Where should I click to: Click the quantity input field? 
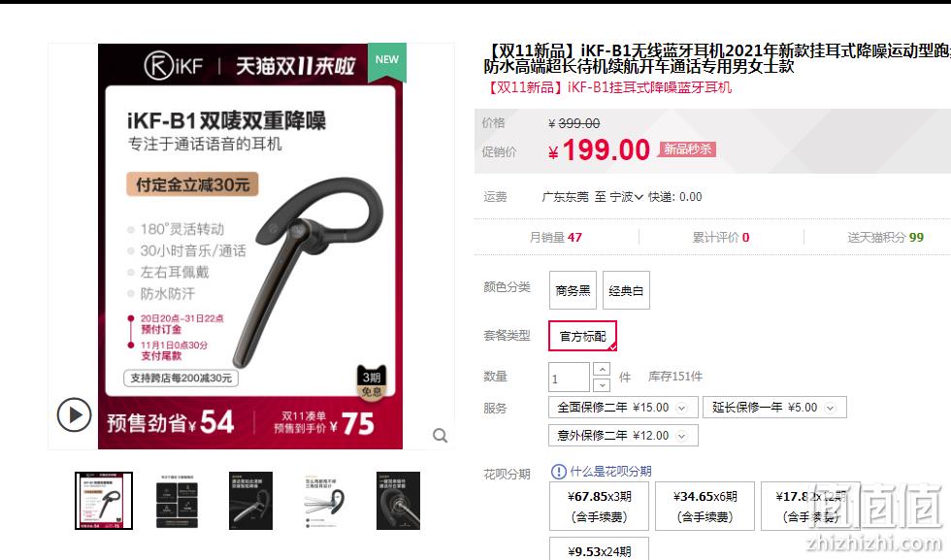569,378
